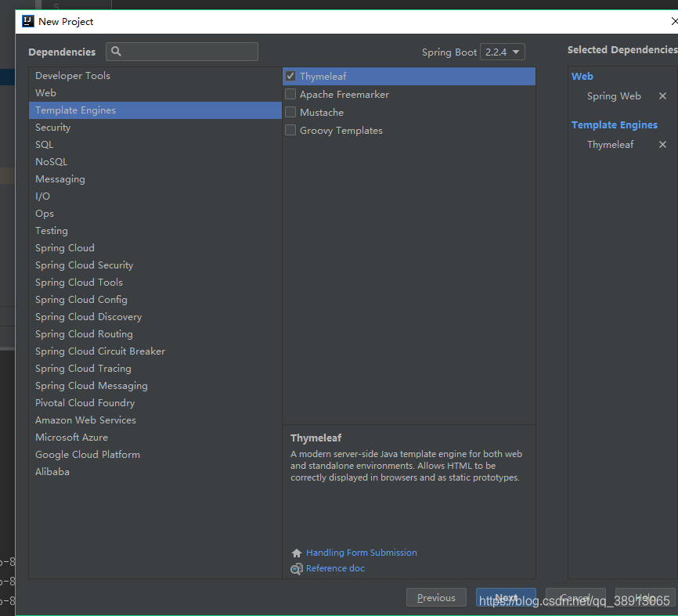Proceed with the Next button
Viewport: 678px width, 616px height.
pos(506,597)
